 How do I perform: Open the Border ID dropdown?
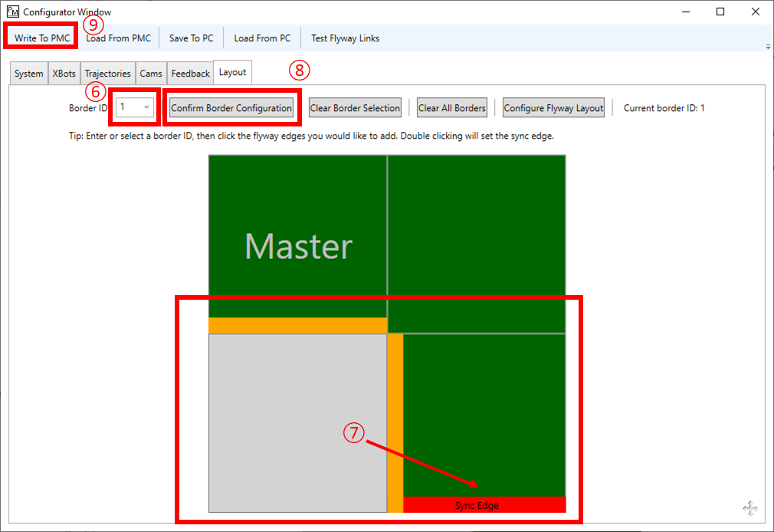point(146,107)
